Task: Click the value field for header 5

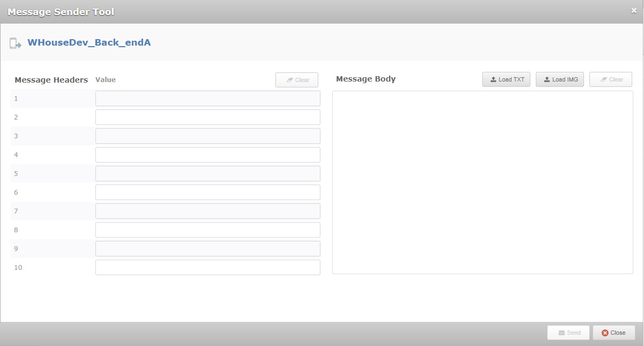Action: [x=207, y=173]
